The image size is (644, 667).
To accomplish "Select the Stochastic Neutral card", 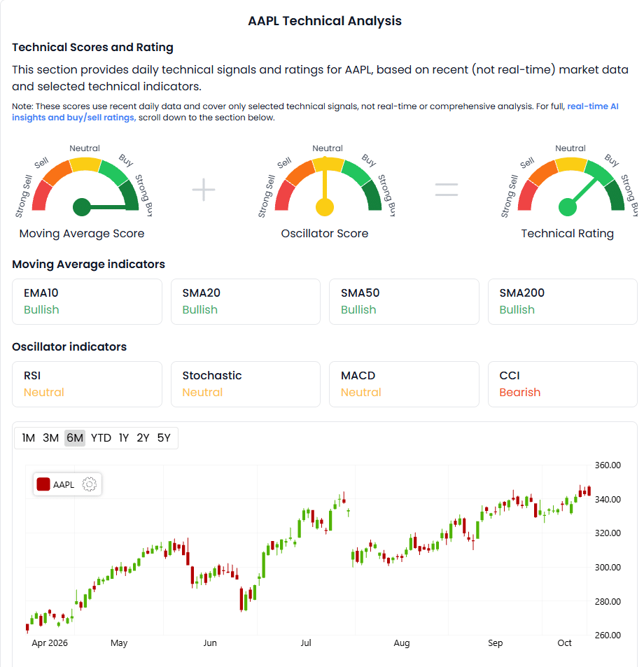I will tap(246, 384).
